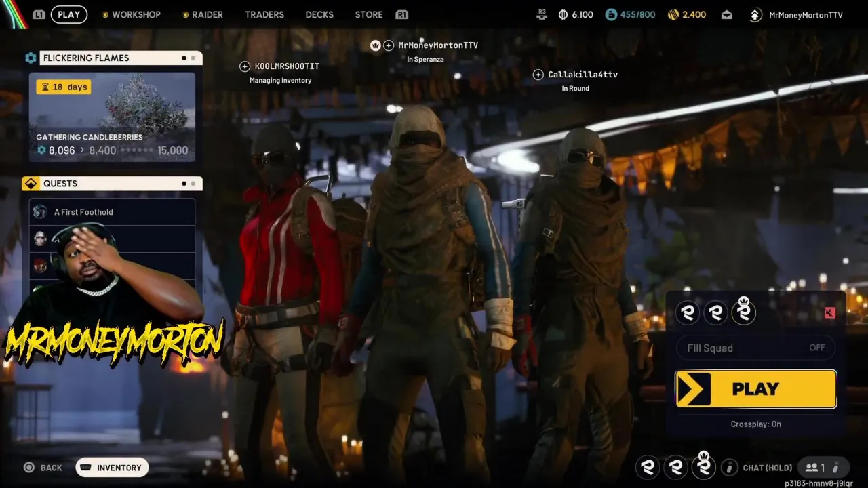The height and width of the screenshot is (488, 868).
Task: Start matchmaking with the yellow PLAY button
Action: (756, 389)
